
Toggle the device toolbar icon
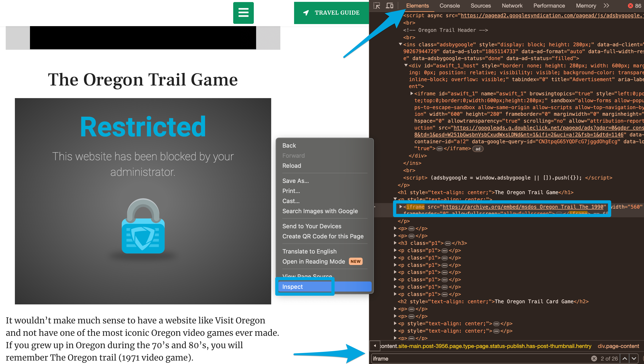tap(389, 6)
